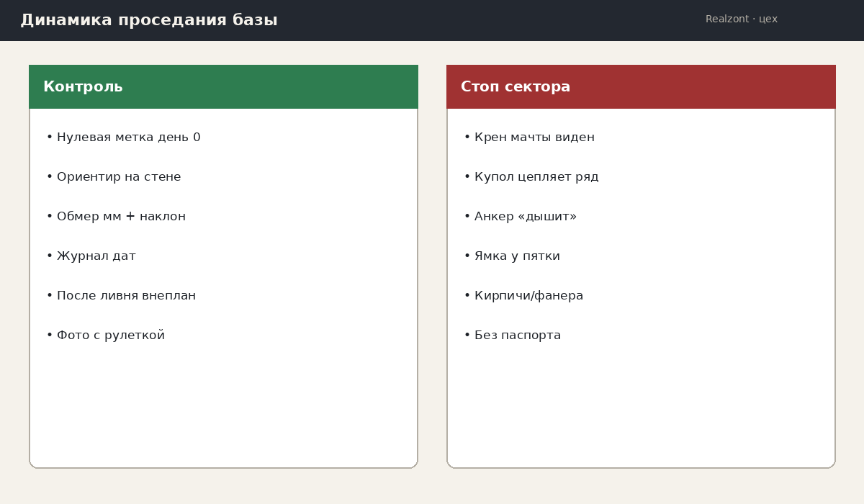The image size is (864, 504).
Task: Click 'Журнал дат' bullet
Action: click(x=91, y=256)
